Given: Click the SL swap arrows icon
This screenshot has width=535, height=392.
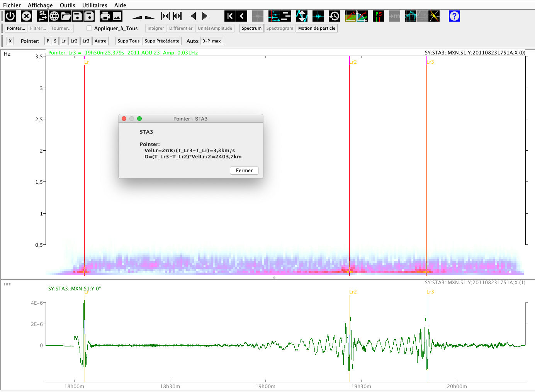Looking at the screenshot, I should click(x=42, y=16).
